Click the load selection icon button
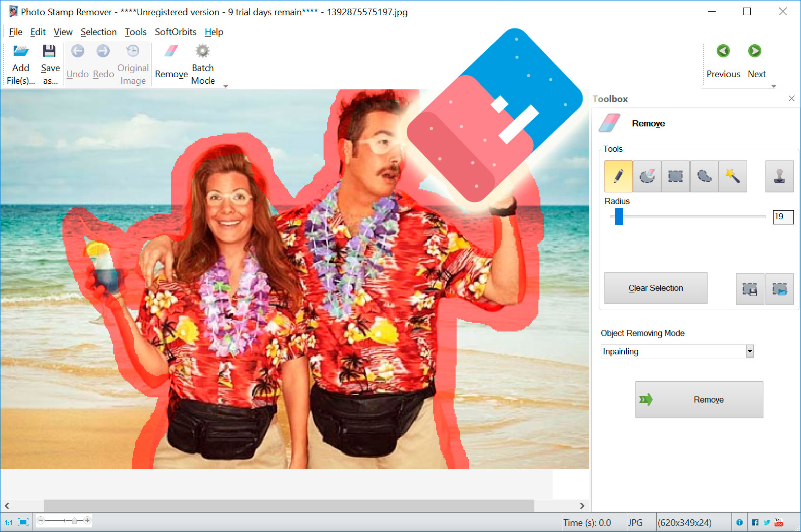The width and height of the screenshot is (801, 532). 780,289
